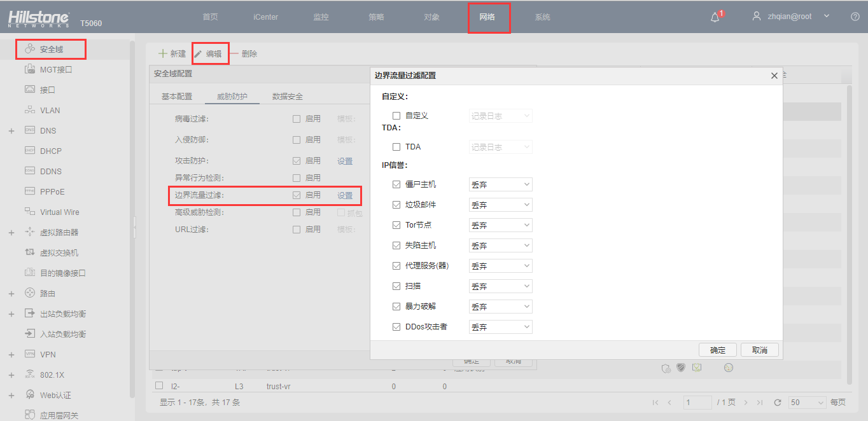Open the DDos攻击者 action dropdown
The height and width of the screenshot is (421, 868).
[x=500, y=327]
